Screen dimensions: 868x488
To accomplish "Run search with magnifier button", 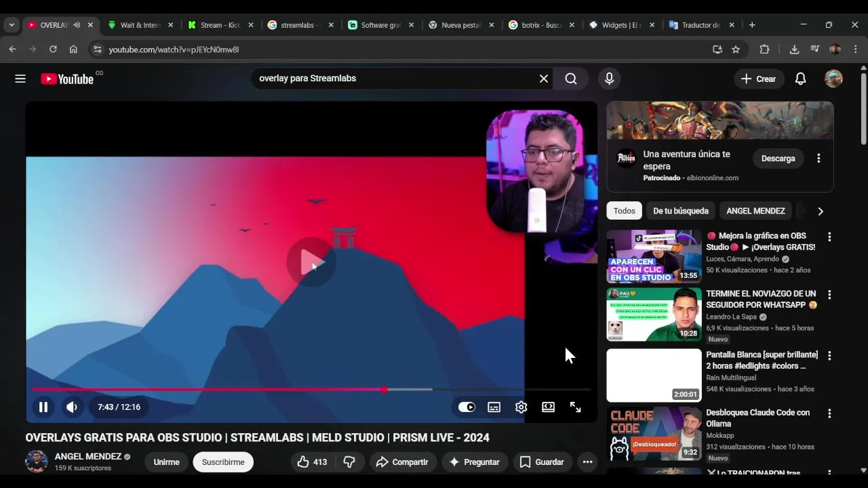I will [571, 79].
